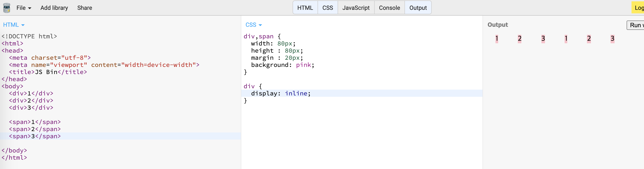The height and width of the screenshot is (169, 644).
Task: Click the meta charset utf-8 line
Action: (x=50, y=58)
